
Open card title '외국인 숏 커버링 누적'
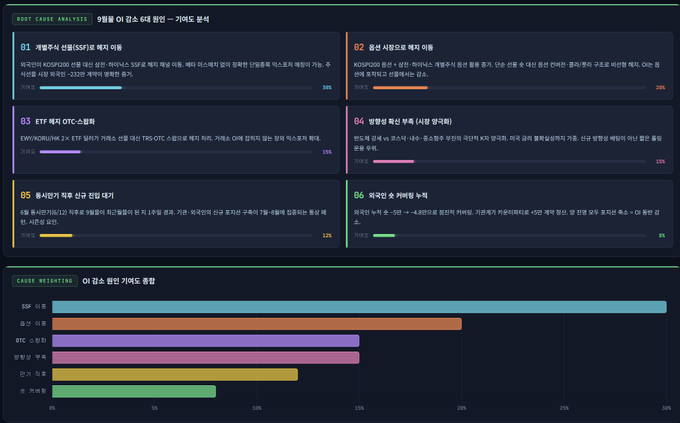coord(398,196)
